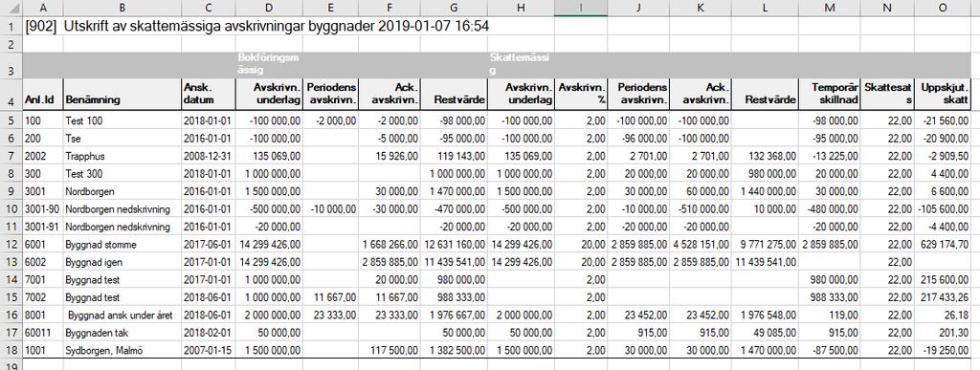980x370 pixels.
Task: Click the Uppskjut. skatt header cell
Action: pyautogui.click(x=943, y=95)
